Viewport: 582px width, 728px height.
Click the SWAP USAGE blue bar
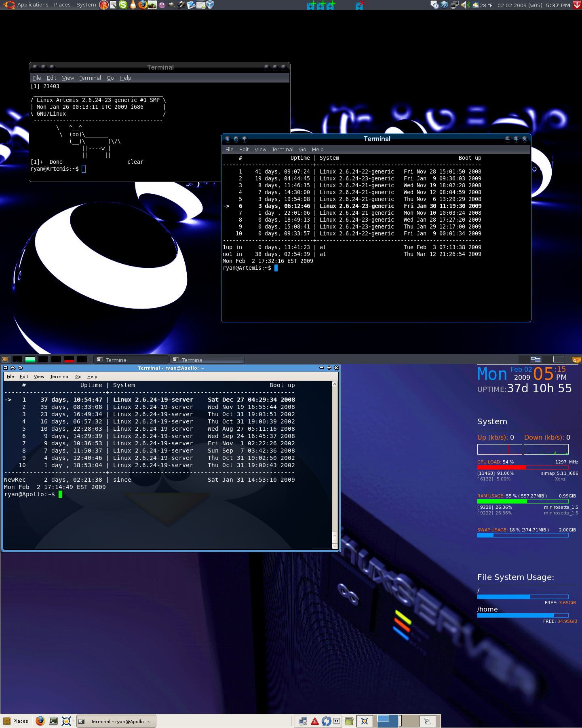523,535
